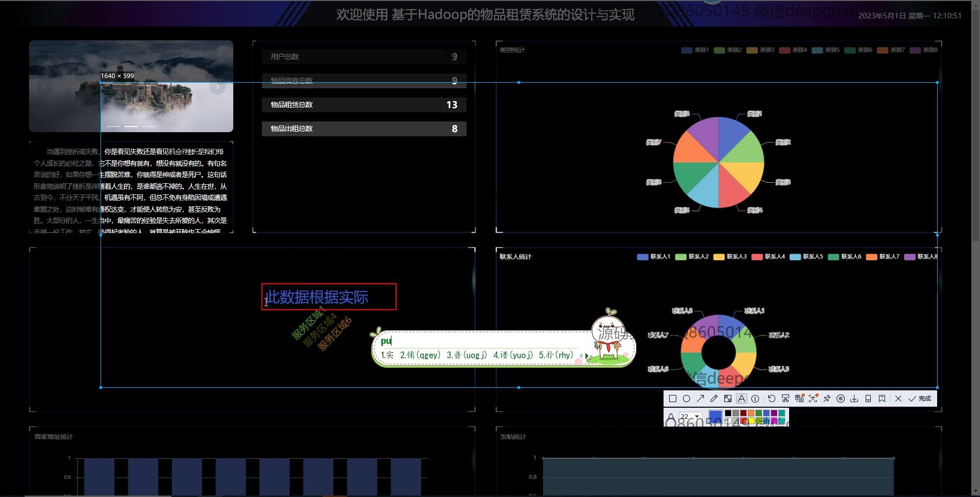Click the translate screenshot icon
The width and height of the screenshot is (980, 497).
(x=799, y=399)
